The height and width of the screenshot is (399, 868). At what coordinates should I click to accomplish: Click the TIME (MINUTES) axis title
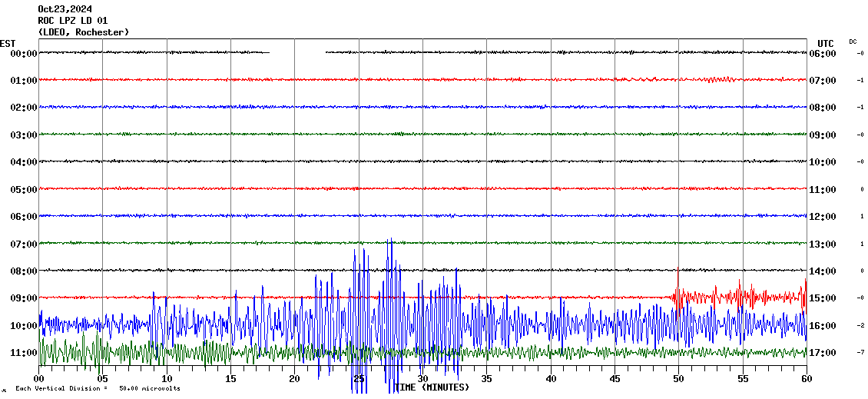[432, 387]
